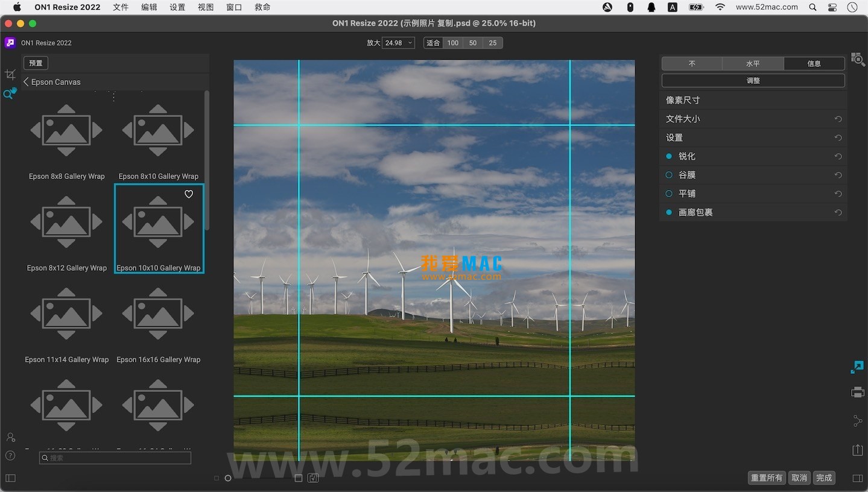Click the 预置 button
The image size is (868, 492).
(36, 63)
